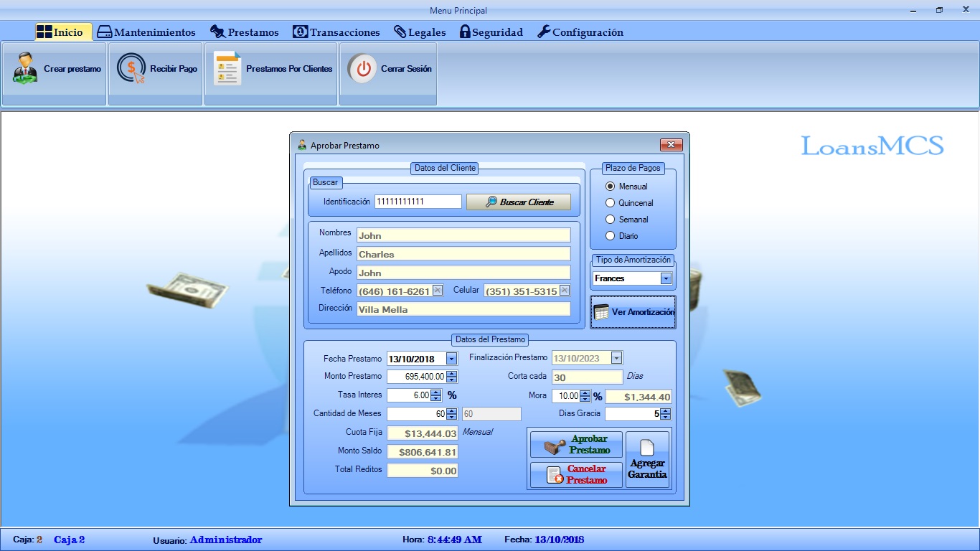This screenshot has width=980, height=551.
Task: Click the Identificación input field
Action: point(418,202)
